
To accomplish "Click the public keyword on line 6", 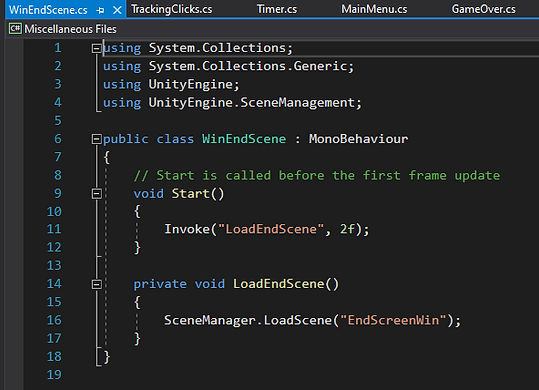I will pyautogui.click(x=125, y=139).
